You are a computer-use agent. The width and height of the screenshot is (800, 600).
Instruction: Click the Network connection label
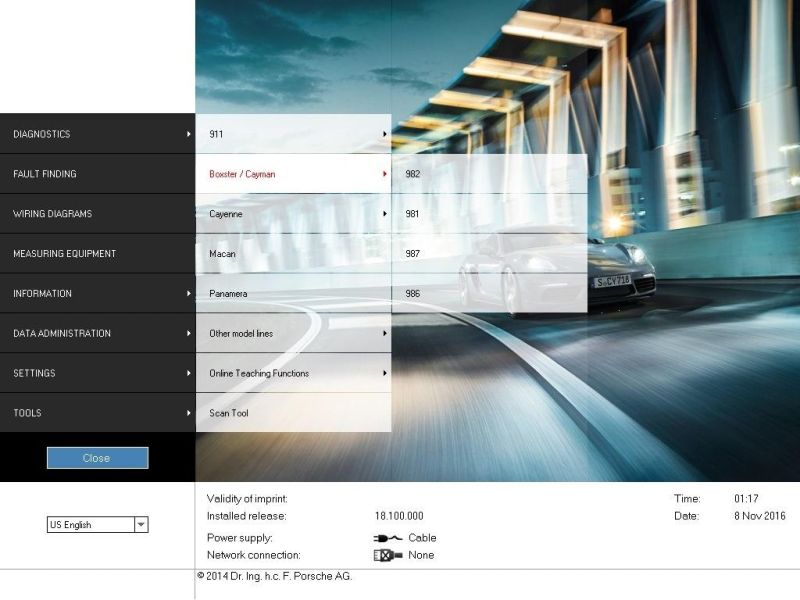tap(254, 555)
